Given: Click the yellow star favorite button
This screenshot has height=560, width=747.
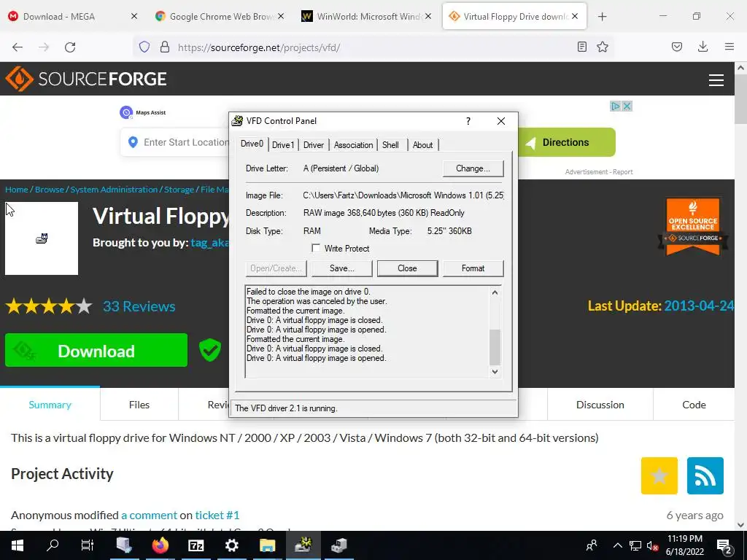Looking at the screenshot, I should coord(659,475).
